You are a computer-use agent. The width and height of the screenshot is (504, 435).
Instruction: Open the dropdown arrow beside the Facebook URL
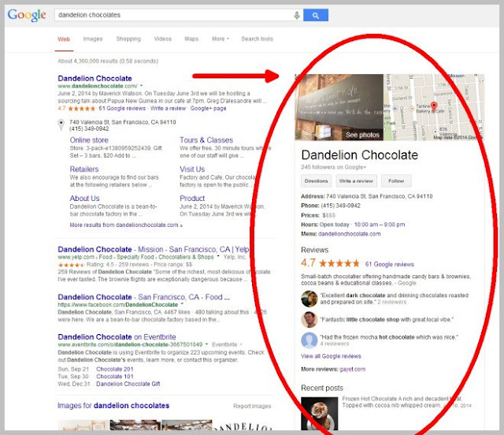(x=182, y=304)
